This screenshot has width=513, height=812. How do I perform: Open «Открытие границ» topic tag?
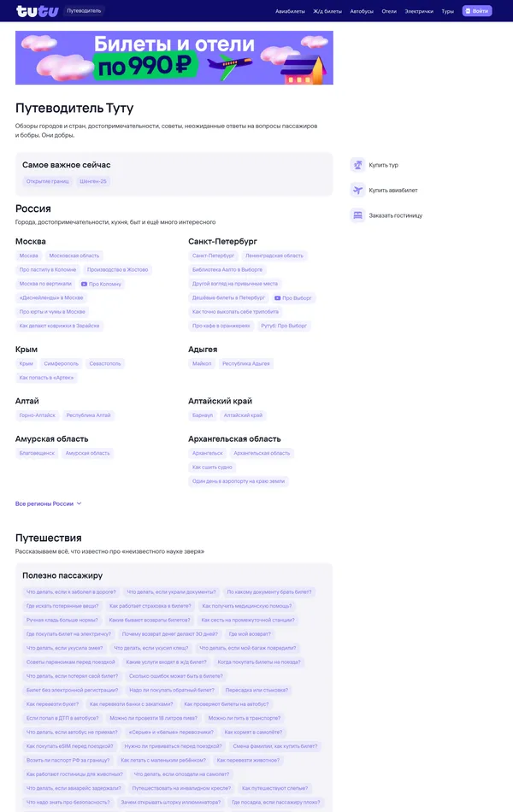[47, 181]
